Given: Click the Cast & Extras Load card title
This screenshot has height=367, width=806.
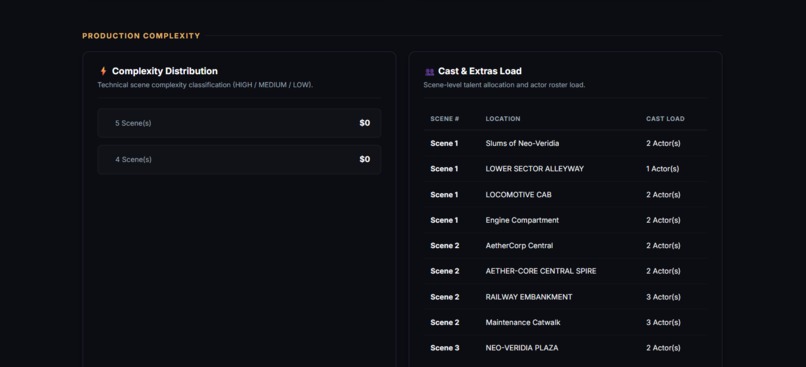Looking at the screenshot, I should 480,71.
